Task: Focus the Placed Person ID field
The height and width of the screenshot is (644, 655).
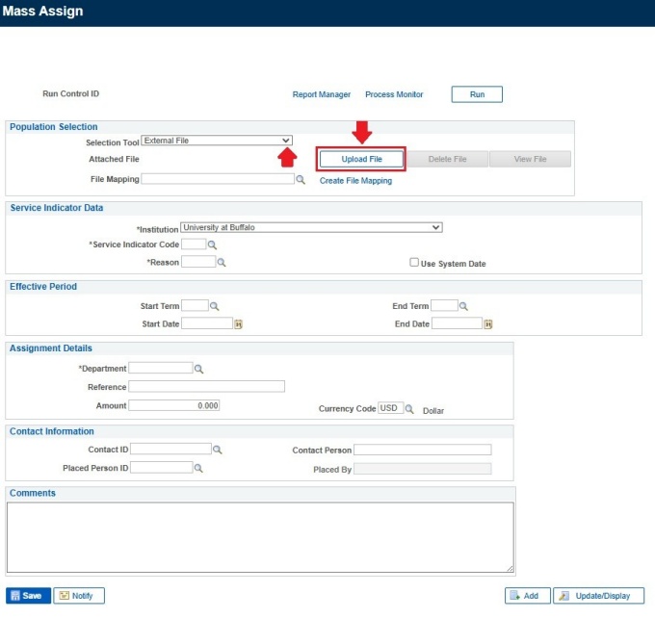Action: tap(162, 468)
